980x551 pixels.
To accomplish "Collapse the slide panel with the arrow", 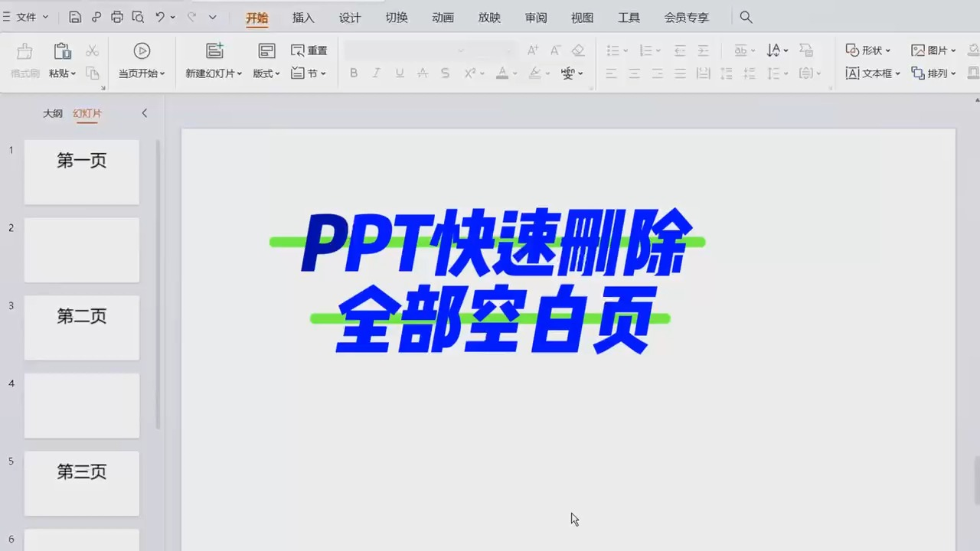I will click(x=144, y=112).
